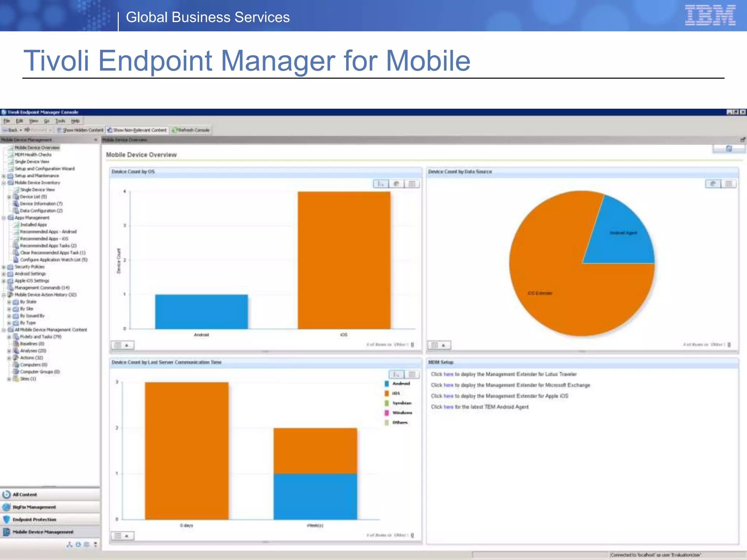Open the Help menu

pyautogui.click(x=75, y=121)
